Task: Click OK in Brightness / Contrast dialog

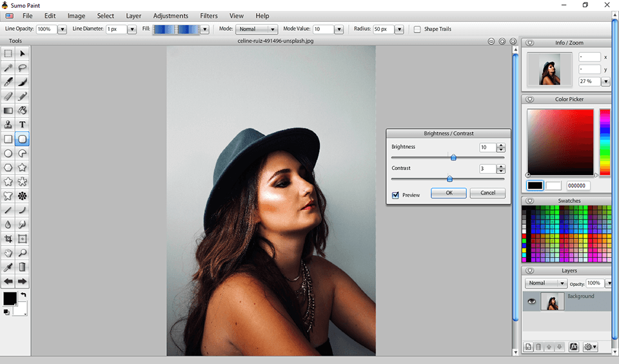Action: 449,193
